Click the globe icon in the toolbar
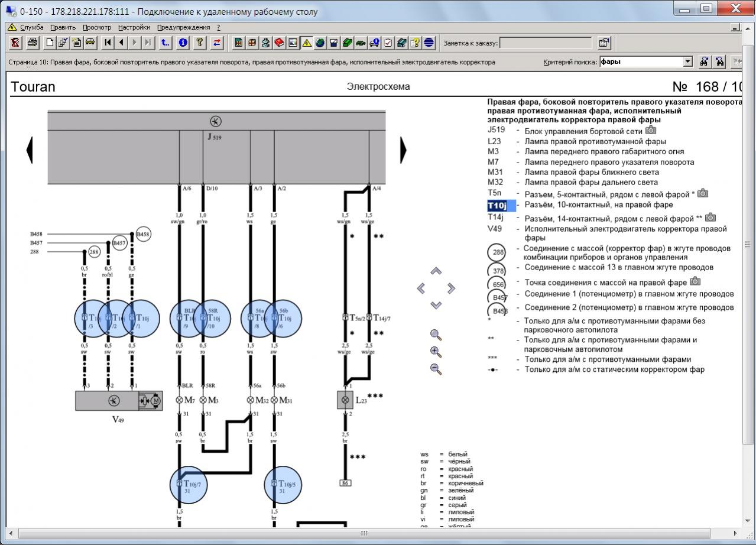Image resolution: width=756 pixels, height=545 pixels. pos(320,43)
